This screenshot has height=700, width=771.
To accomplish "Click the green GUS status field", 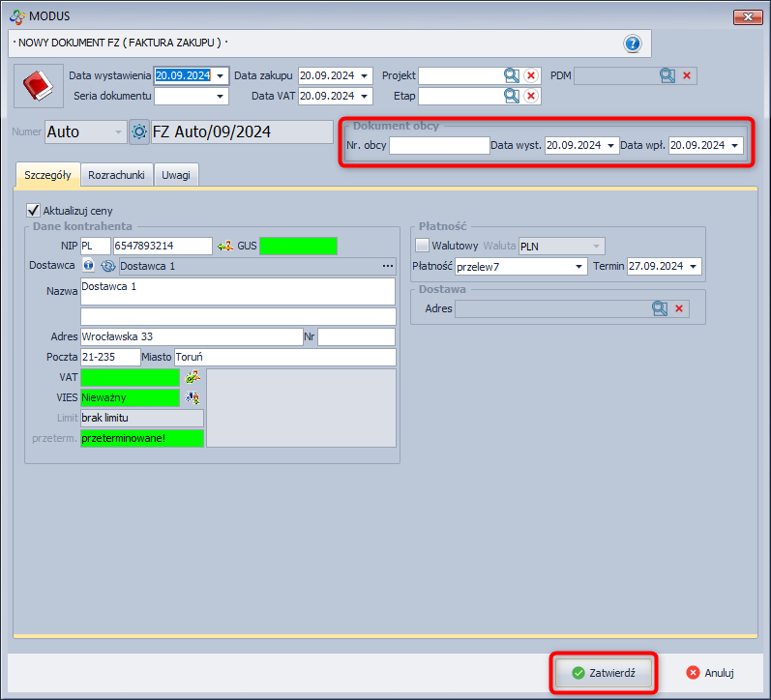I will click(298, 246).
